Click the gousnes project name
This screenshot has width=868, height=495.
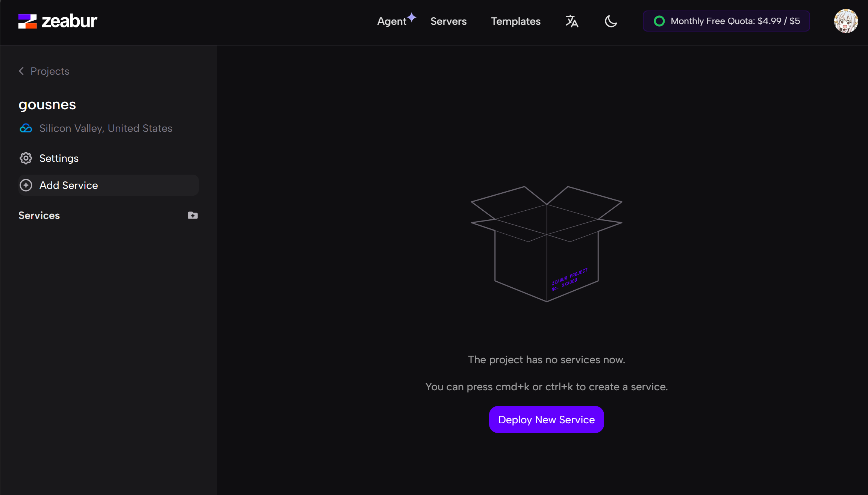pyautogui.click(x=47, y=105)
